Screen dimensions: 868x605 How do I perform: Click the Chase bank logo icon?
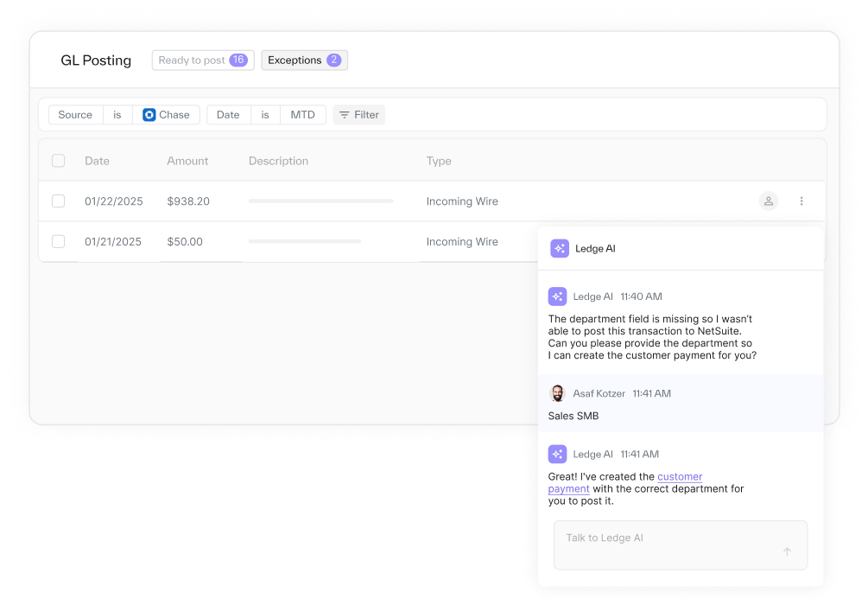coord(149,115)
